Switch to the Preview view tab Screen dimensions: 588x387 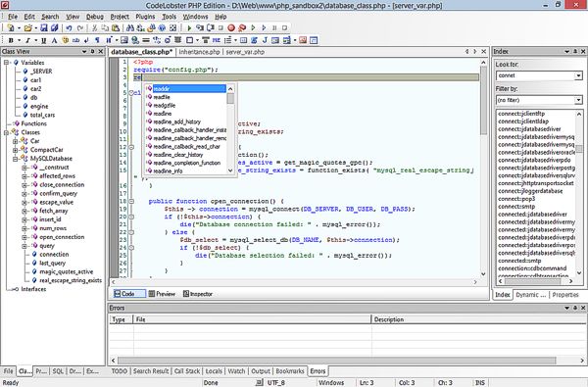[x=162, y=294]
